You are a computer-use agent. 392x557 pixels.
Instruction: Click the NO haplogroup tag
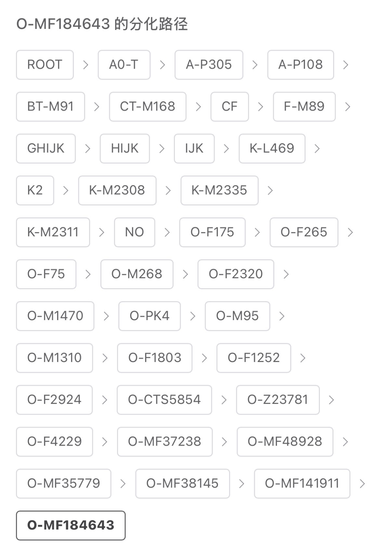point(135,232)
